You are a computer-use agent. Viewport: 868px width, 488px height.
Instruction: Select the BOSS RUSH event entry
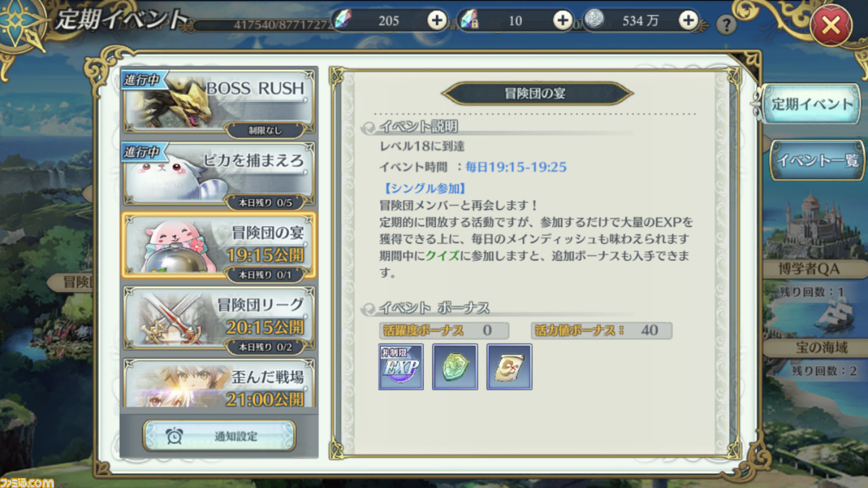(218, 104)
